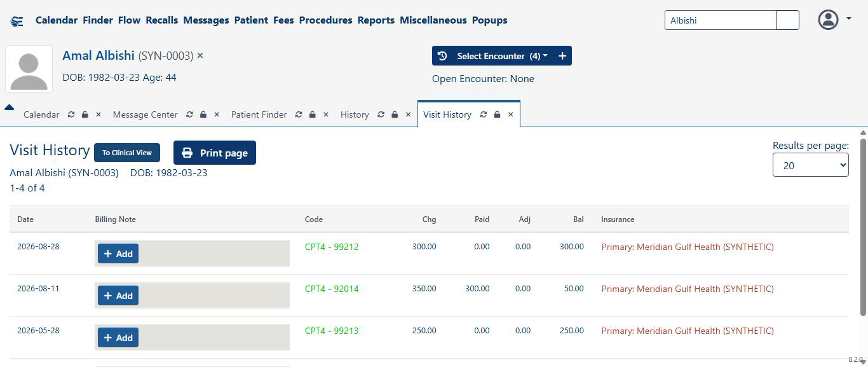
Task: Open the Miscellaneous menu
Action: tap(433, 20)
